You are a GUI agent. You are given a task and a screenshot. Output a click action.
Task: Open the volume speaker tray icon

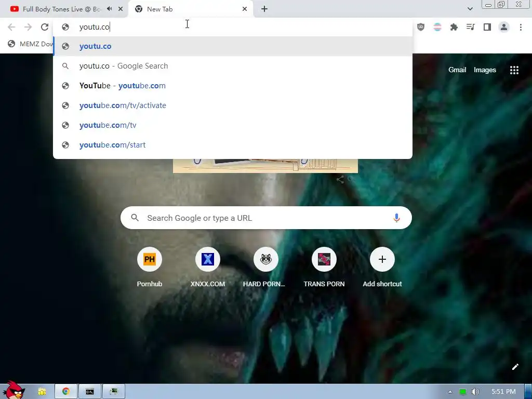click(x=475, y=392)
